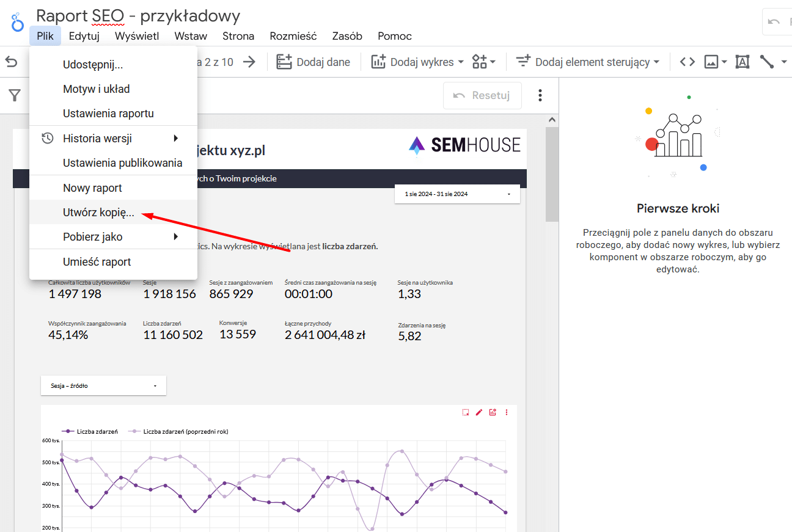The image size is (792, 532).
Task: Click the pencil edit icon on chart
Action: pyautogui.click(x=479, y=412)
